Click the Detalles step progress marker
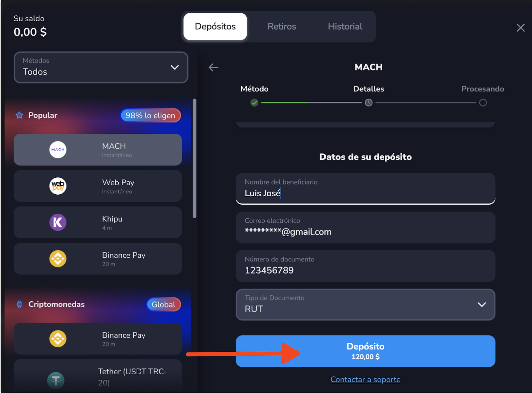This screenshot has height=393, width=532. coord(368,103)
